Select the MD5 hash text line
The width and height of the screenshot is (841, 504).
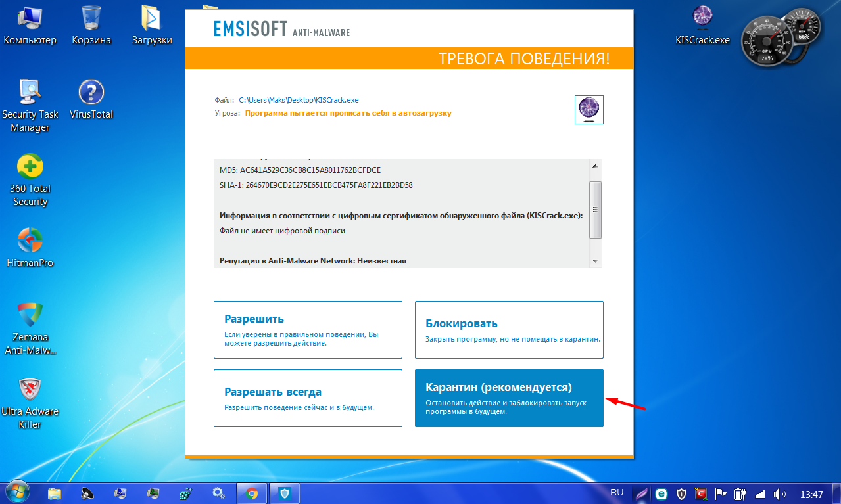point(300,170)
